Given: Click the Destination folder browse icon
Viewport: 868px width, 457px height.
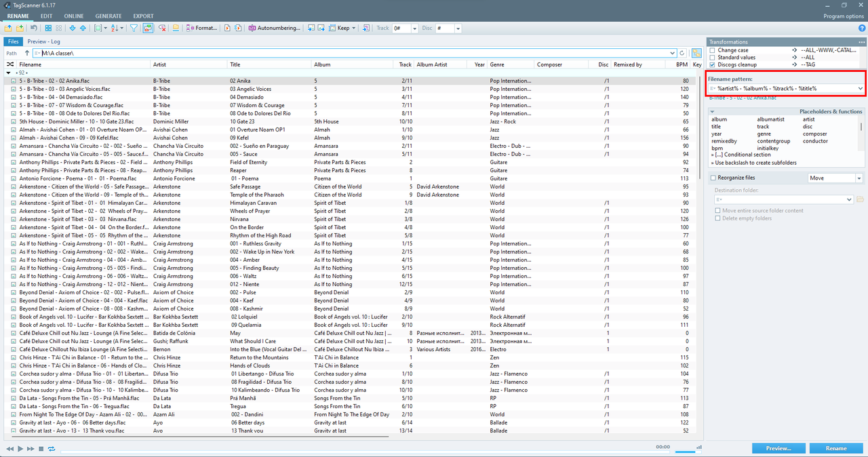Looking at the screenshot, I should [x=860, y=199].
